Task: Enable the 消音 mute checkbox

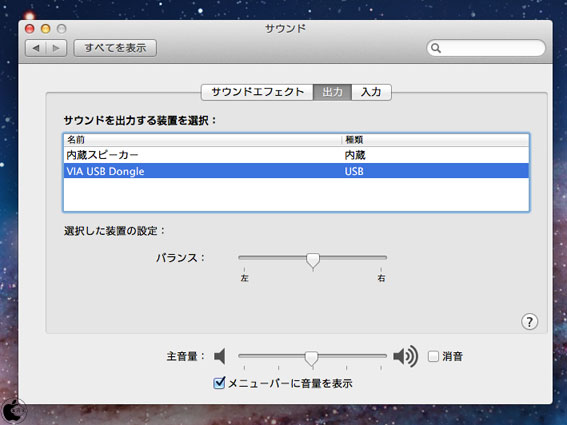Action: point(433,356)
